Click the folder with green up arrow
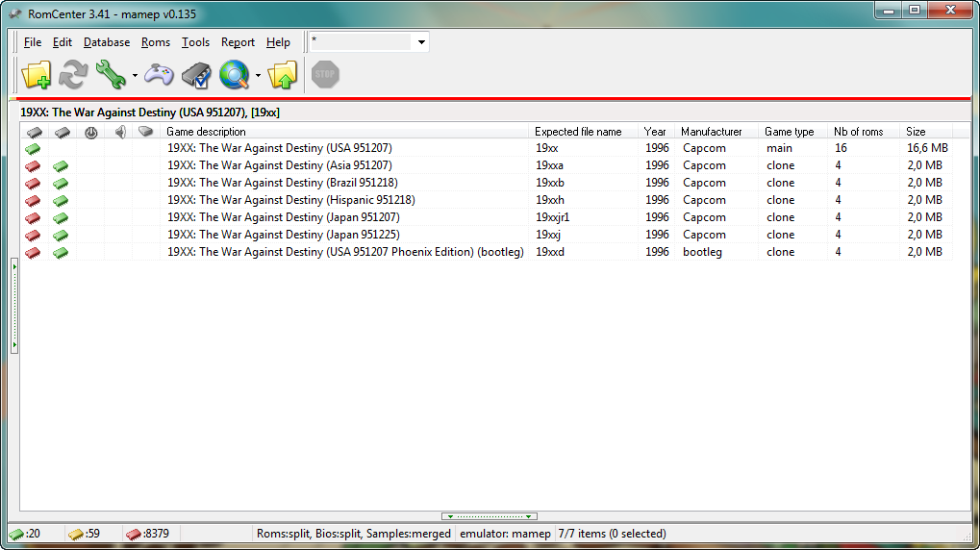The height and width of the screenshot is (550, 980). 283,75
